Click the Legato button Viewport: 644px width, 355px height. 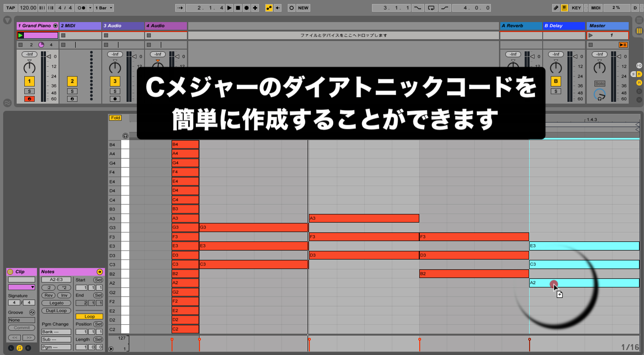pyautogui.click(x=56, y=303)
